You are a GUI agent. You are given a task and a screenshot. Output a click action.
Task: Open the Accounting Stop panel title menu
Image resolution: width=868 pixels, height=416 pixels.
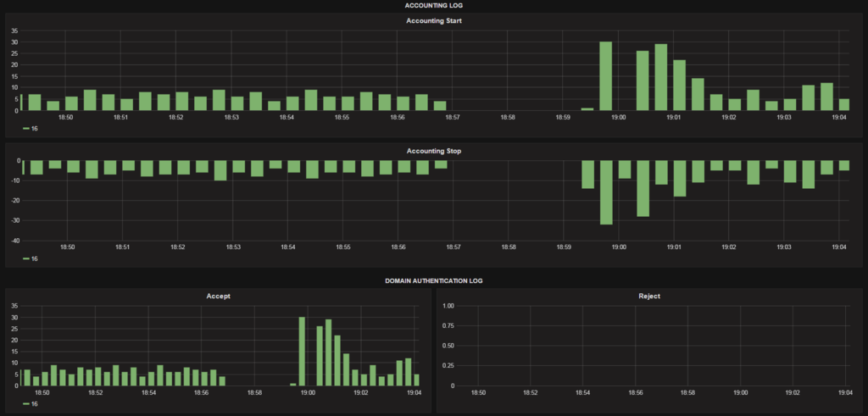click(x=434, y=151)
